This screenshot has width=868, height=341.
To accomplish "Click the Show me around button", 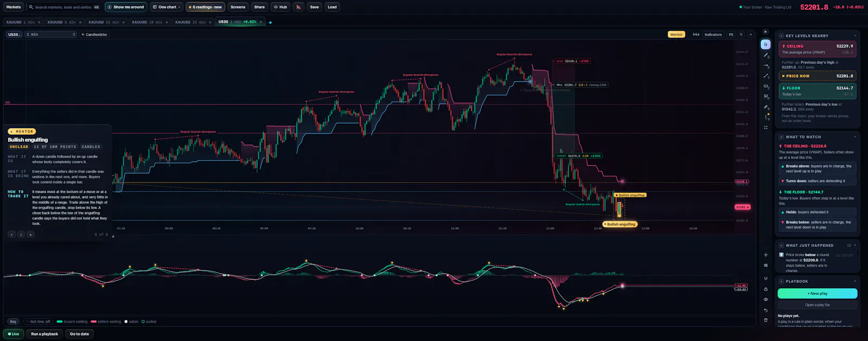I will coord(125,7).
